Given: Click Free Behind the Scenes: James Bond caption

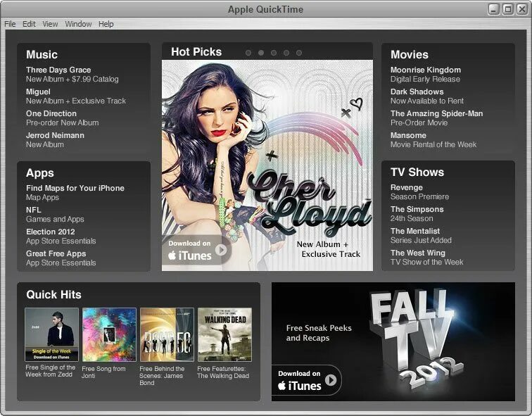Looking at the screenshot, I should click(x=162, y=376).
